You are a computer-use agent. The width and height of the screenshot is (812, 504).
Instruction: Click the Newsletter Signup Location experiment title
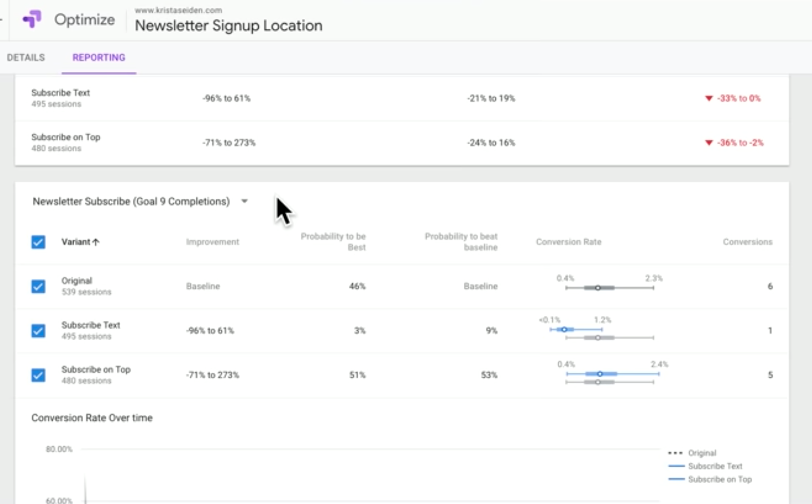pyautogui.click(x=228, y=25)
